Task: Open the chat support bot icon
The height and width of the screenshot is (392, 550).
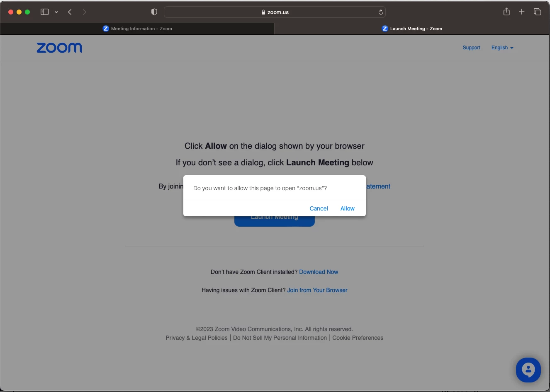Action: 528,370
